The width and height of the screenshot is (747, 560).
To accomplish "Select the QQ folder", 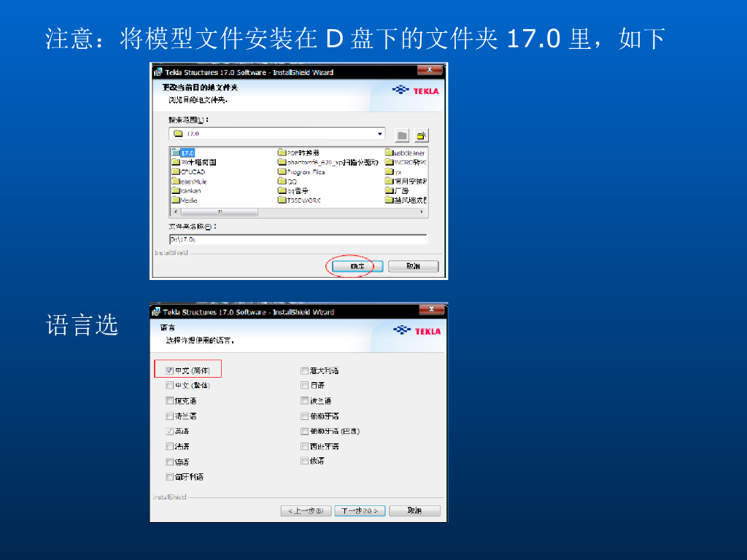I will point(287,182).
